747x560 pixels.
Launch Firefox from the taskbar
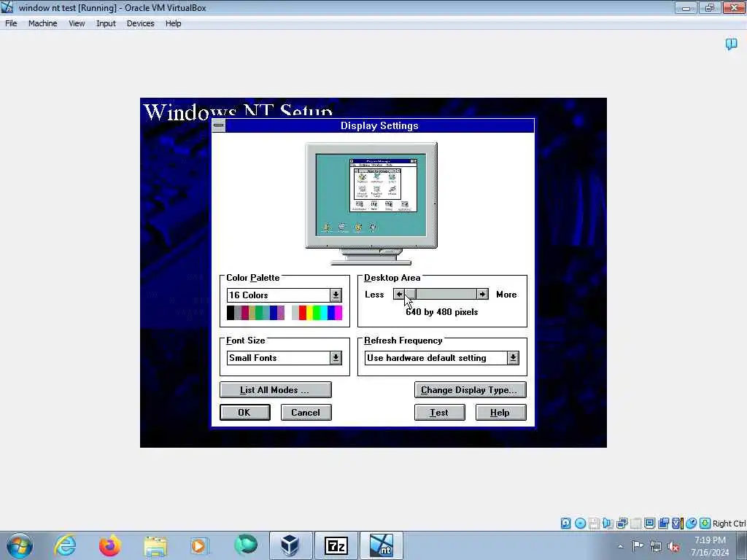pos(109,545)
